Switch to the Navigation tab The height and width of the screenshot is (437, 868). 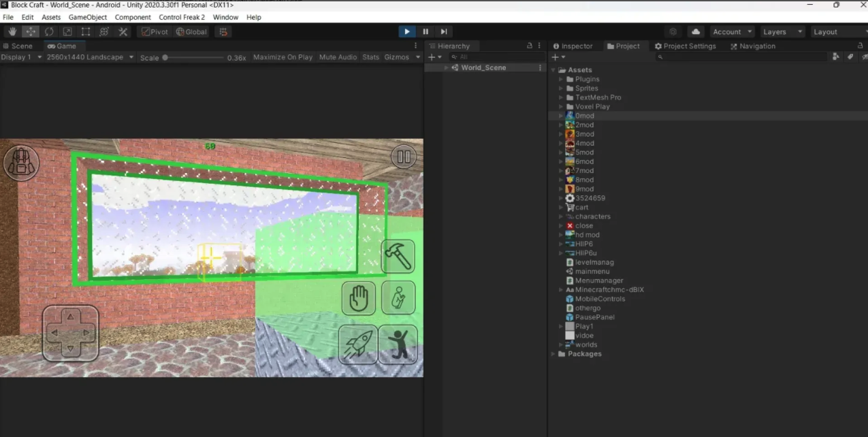[x=753, y=46]
